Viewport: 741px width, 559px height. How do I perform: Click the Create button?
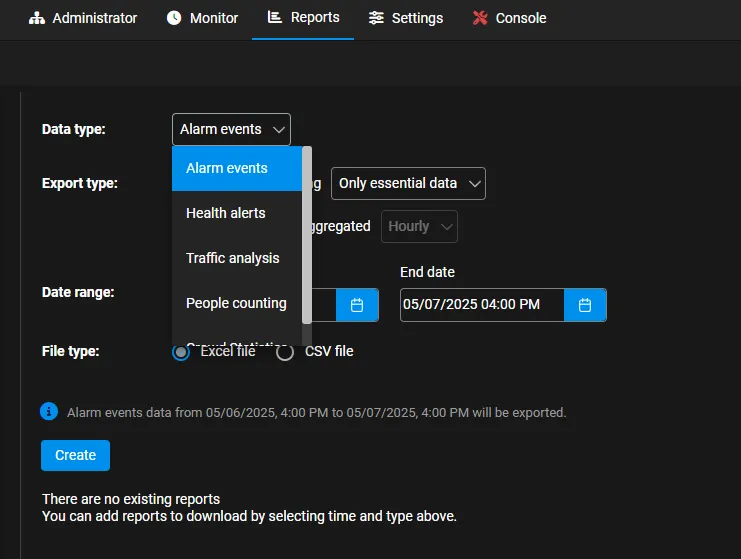click(x=76, y=455)
